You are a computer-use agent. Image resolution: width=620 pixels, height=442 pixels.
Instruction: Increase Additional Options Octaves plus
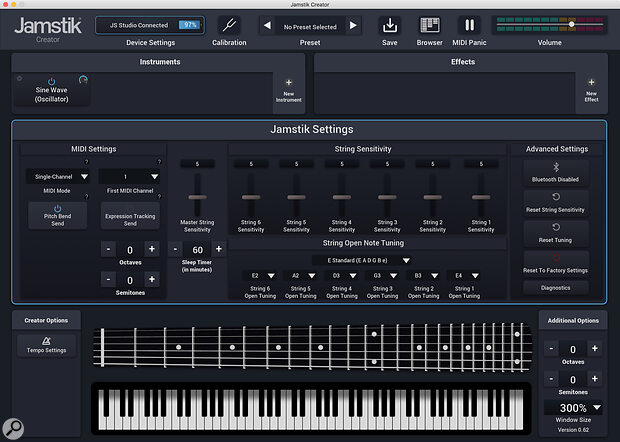click(x=595, y=348)
